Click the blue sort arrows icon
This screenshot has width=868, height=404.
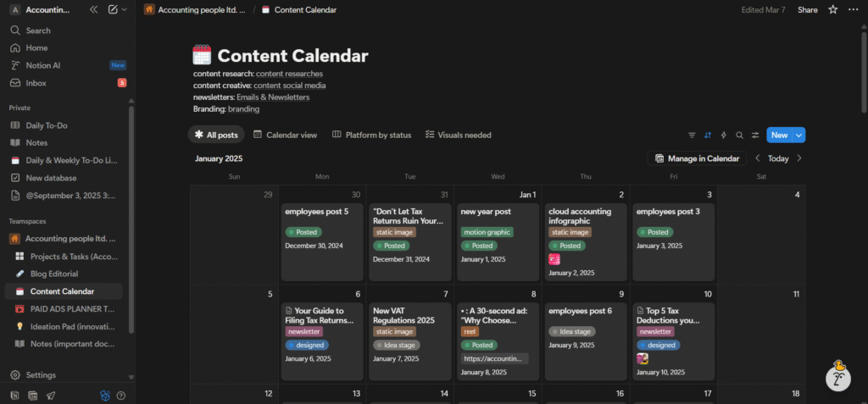pyautogui.click(x=708, y=135)
